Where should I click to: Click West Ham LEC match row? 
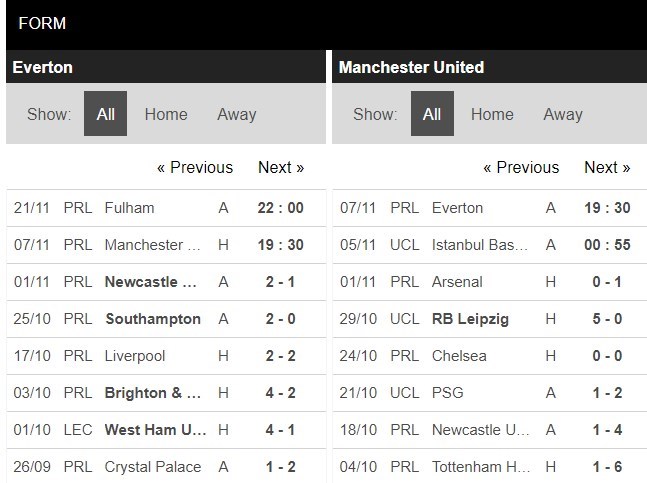click(155, 430)
